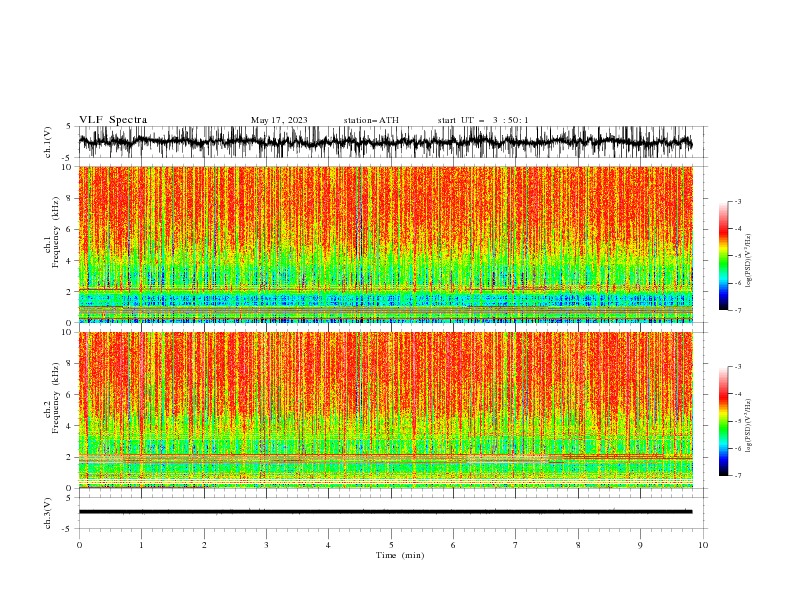Click the ch.1 spectrogram color bar
792x612 pixels.
pyautogui.click(x=723, y=256)
